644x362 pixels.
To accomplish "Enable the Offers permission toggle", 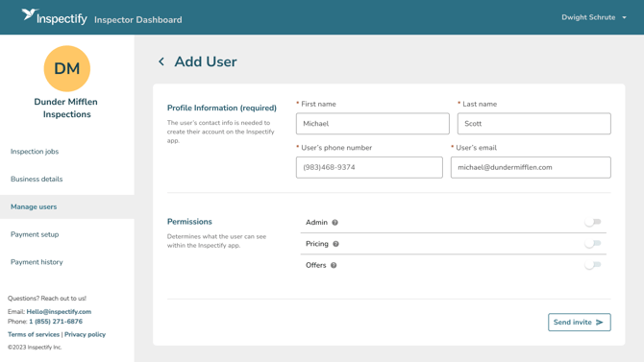I will click(593, 265).
